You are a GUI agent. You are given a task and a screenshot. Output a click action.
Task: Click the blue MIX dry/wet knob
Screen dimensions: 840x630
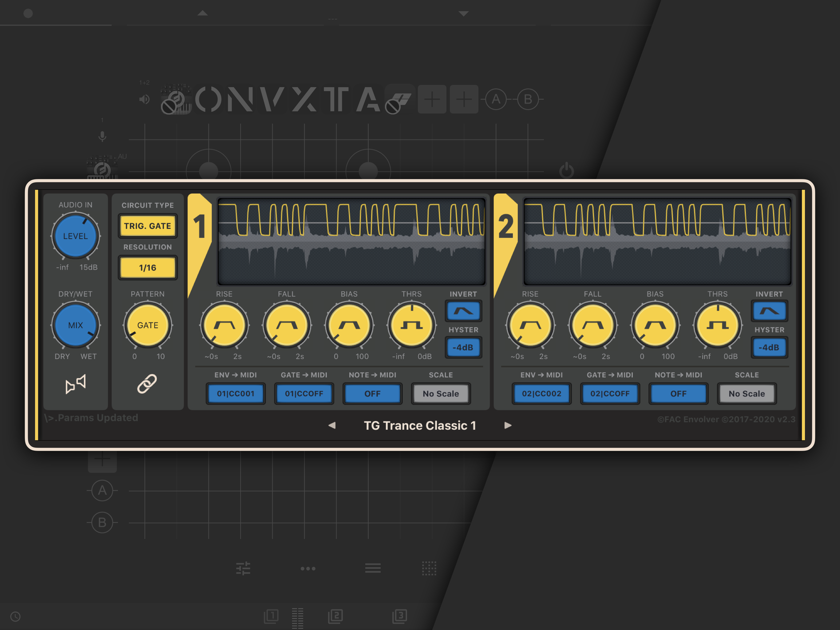tap(76, 325)
